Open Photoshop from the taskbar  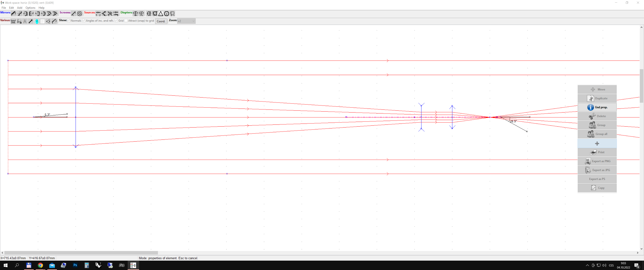[x=75, y=265]
